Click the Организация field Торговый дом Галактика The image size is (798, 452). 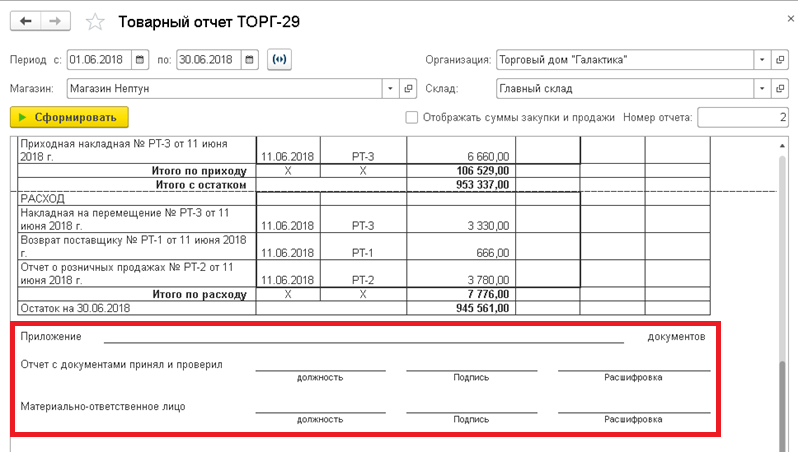[625, 60]
